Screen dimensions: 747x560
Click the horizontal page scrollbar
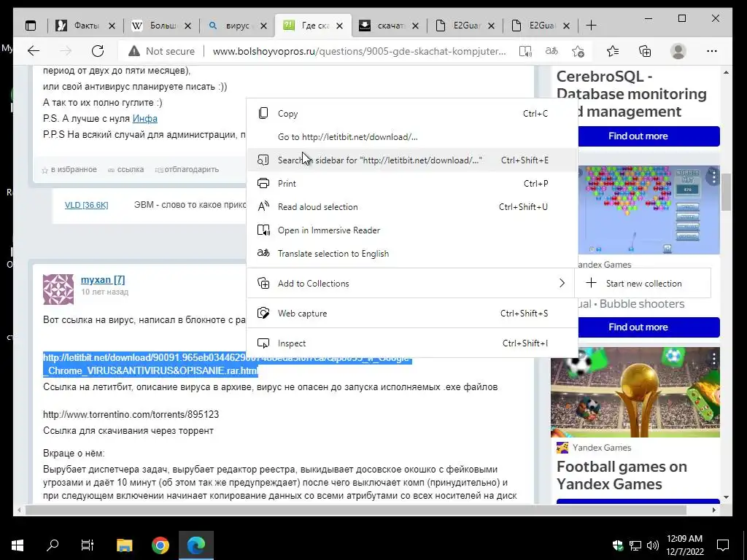pos(356,510)
